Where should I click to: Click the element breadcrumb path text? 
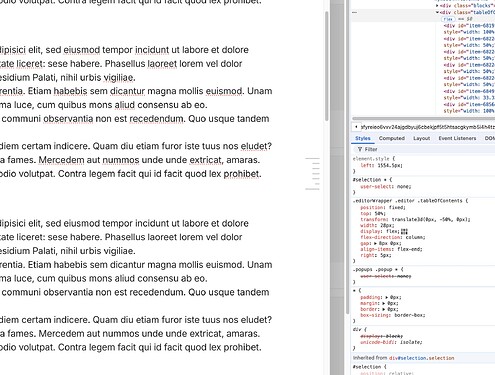[428, 127]
